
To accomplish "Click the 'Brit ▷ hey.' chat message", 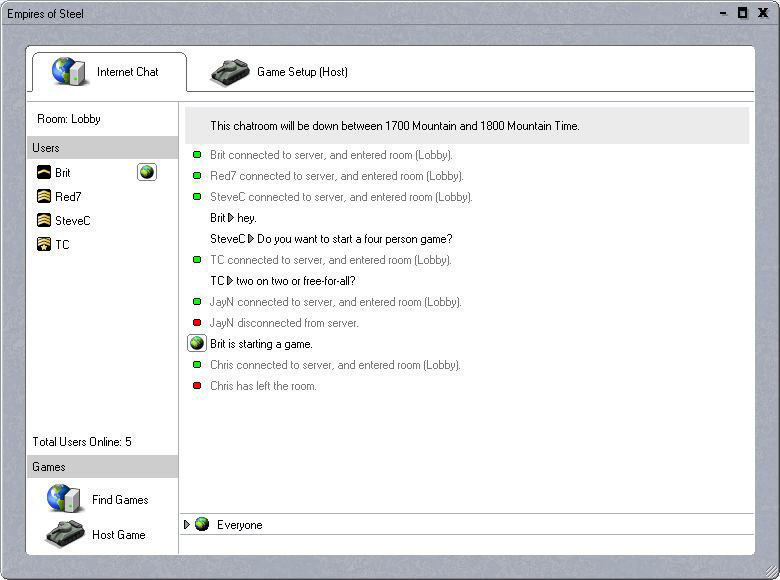I will click(233, 218).
